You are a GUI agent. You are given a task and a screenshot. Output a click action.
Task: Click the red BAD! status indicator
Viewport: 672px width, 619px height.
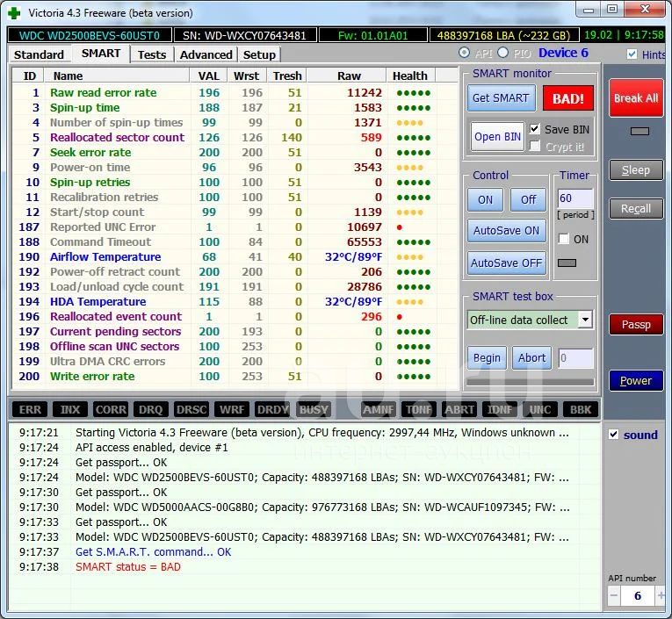(567, 98)
